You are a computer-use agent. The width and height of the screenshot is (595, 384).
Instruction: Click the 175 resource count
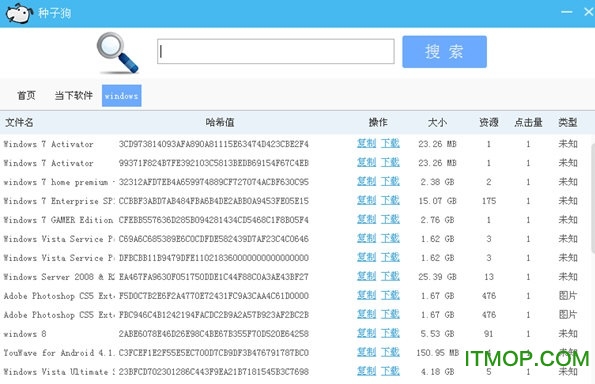(x=489, y=201)
